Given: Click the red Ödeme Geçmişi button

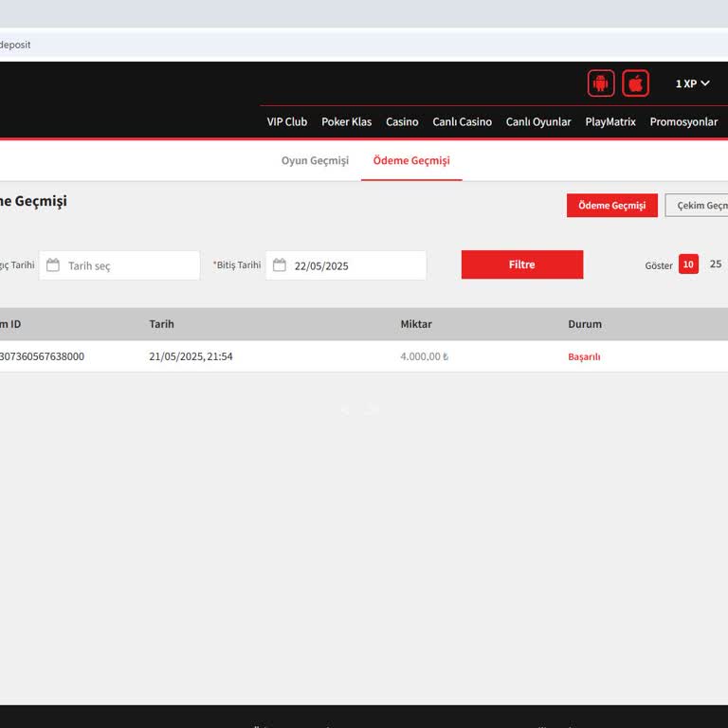Looking at the screenshot, I should click(612, 205).
